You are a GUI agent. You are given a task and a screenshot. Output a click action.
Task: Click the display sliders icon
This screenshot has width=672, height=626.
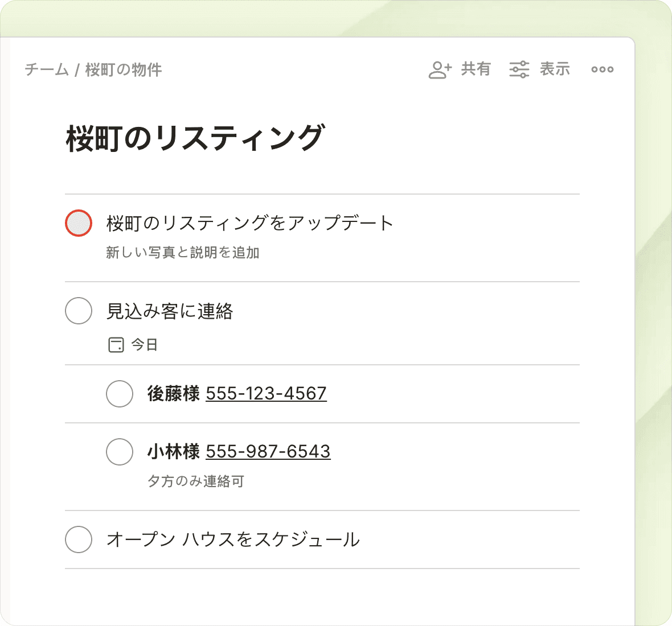tap(519, 69)
